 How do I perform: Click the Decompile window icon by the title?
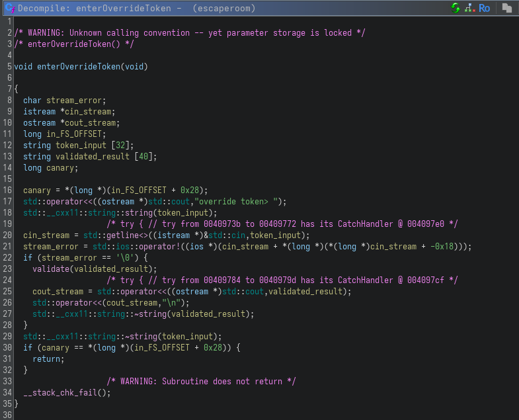tap(10, 8)
